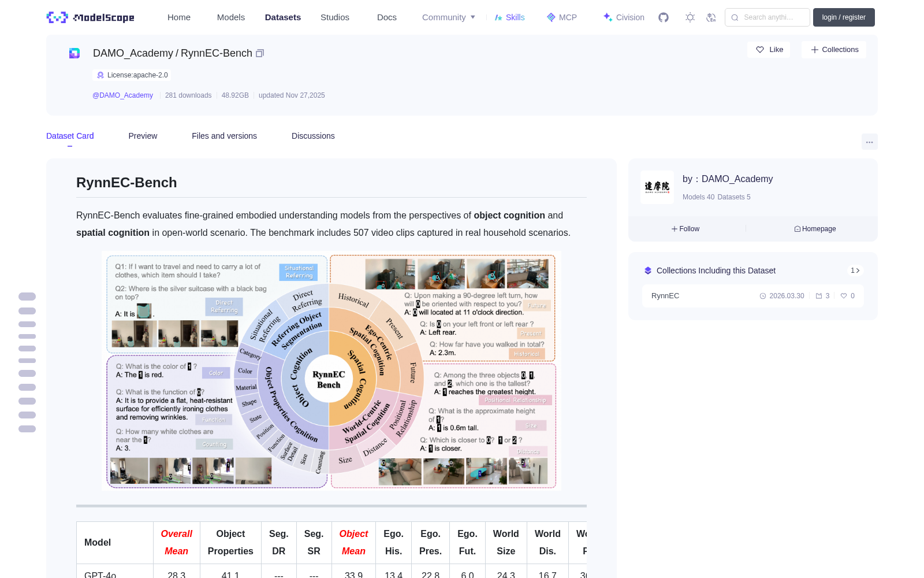Click the Civision star icon
924x578 pixels.
pos(608,17)
